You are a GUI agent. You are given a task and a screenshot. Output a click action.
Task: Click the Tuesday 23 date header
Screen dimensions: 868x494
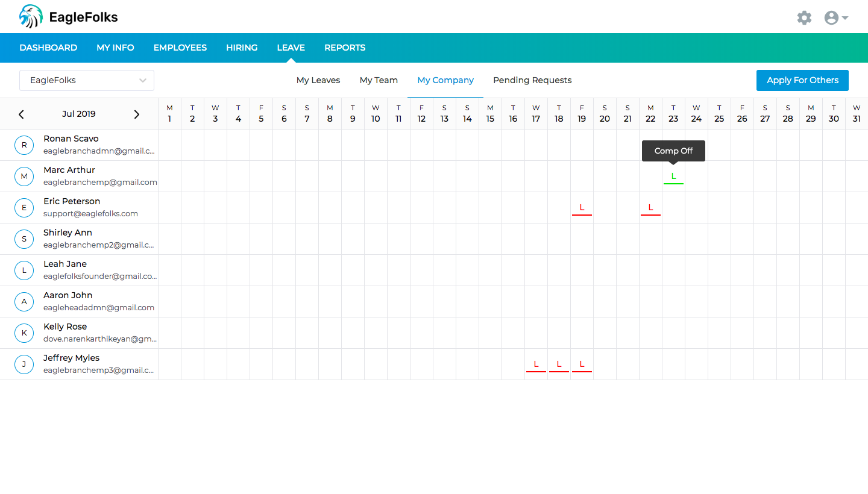tap(673, 114)
